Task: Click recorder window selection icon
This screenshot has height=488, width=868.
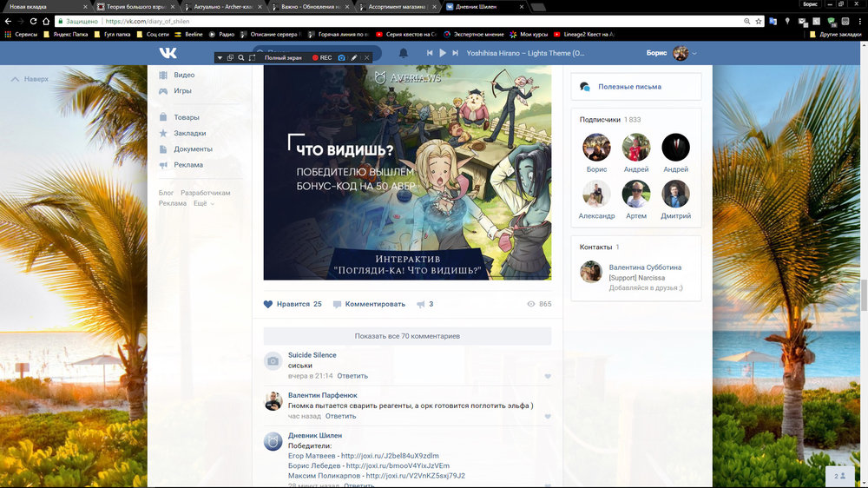Action: click(x=230, y=57)
